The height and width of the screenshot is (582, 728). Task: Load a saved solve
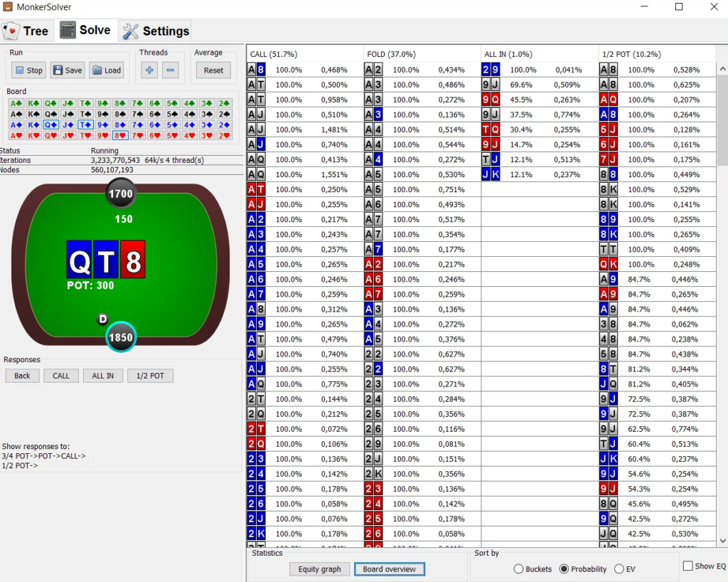(107, 70)
